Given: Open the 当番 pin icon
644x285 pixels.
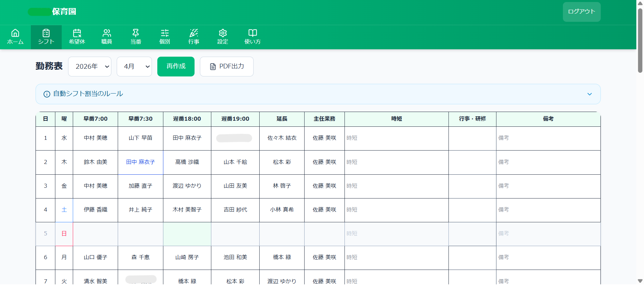Looking at the screenshot, I should point(136,33).
